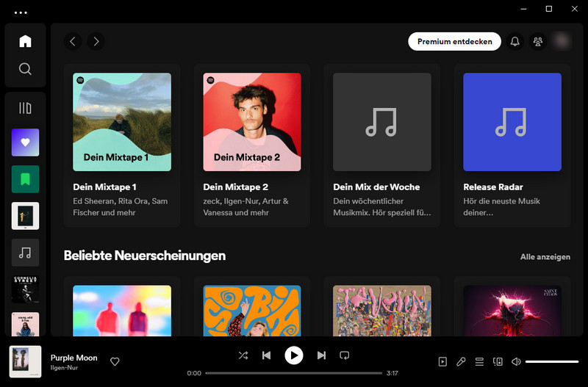Click the Dein Mix der Woche title
Image resolution: width=588 pixels, height=387 pixels.
pos(376,187)
